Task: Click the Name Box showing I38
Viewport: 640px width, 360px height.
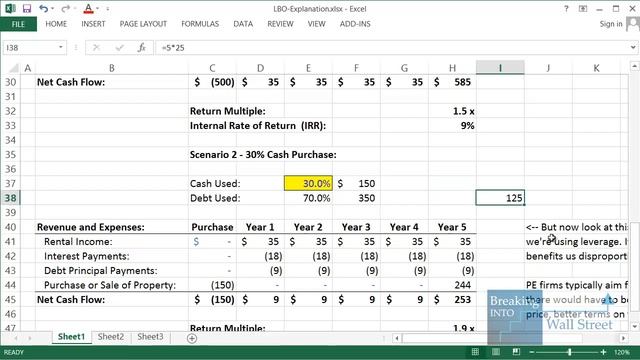Action: [29, 48]
